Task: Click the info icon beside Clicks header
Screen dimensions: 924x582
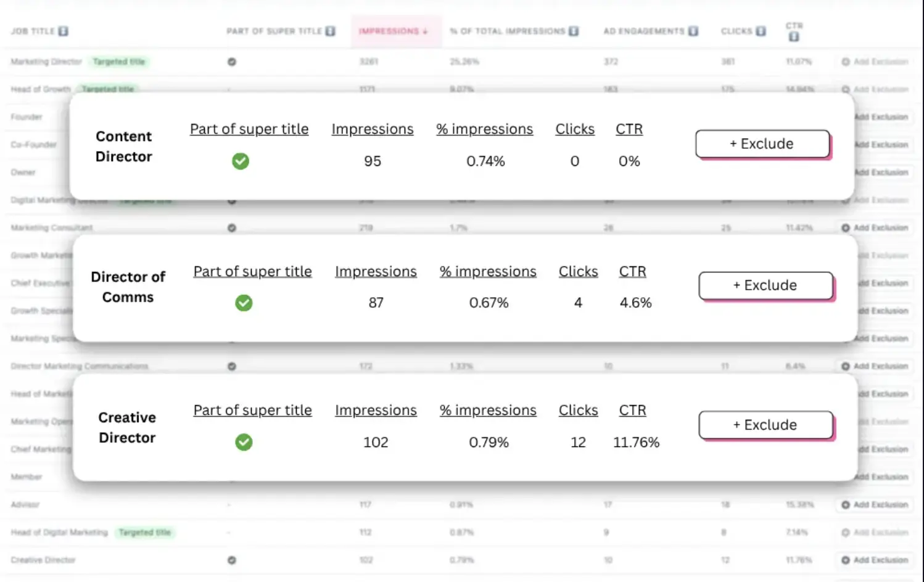Action: point(761,31)
